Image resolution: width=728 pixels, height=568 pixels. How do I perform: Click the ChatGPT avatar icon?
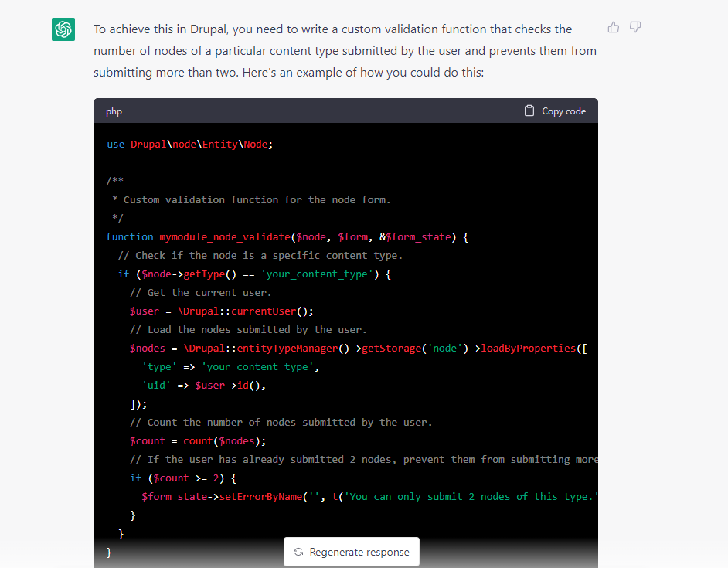63,29
